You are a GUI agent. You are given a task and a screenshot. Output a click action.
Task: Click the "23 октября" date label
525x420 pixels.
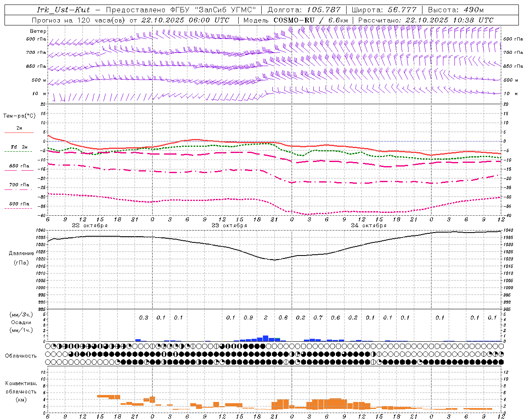tap(229, 226)
